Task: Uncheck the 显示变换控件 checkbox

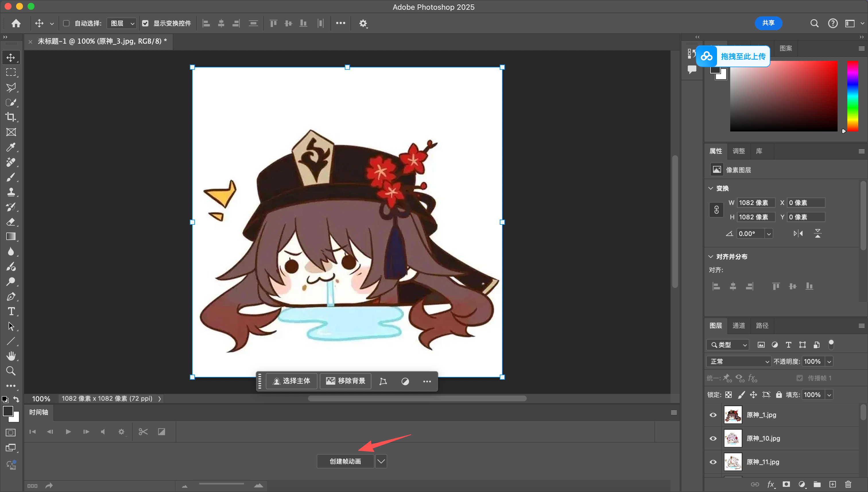Action: (x=145, y=23)
